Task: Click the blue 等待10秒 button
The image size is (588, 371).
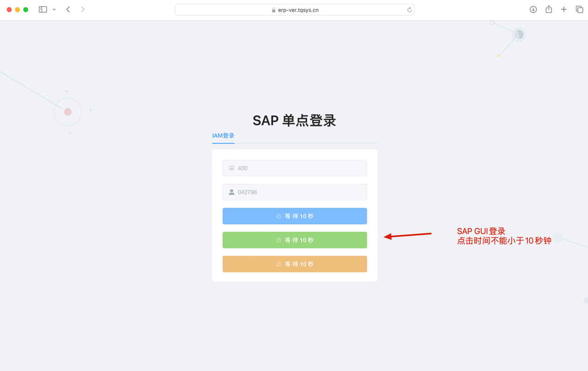Action: (295, 216)
